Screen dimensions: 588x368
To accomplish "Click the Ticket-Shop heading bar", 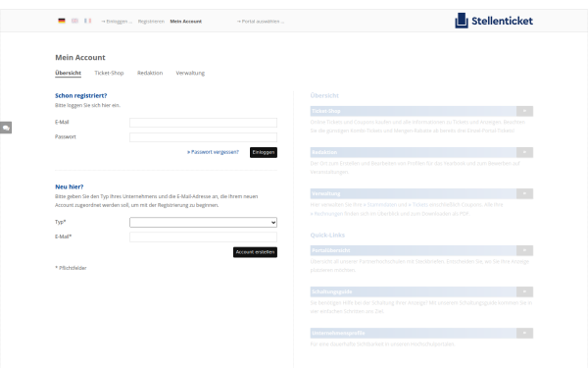I will (414, 111).
